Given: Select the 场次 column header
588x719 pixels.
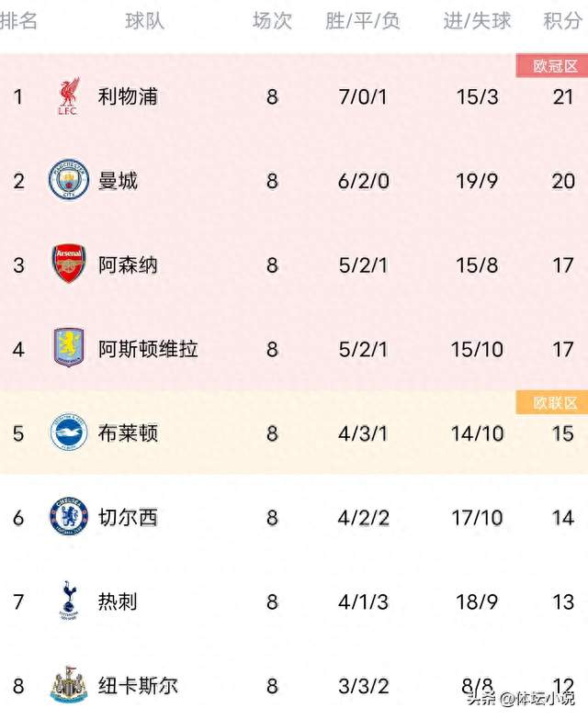Looking at the screenshot, I should click(272, 21).
